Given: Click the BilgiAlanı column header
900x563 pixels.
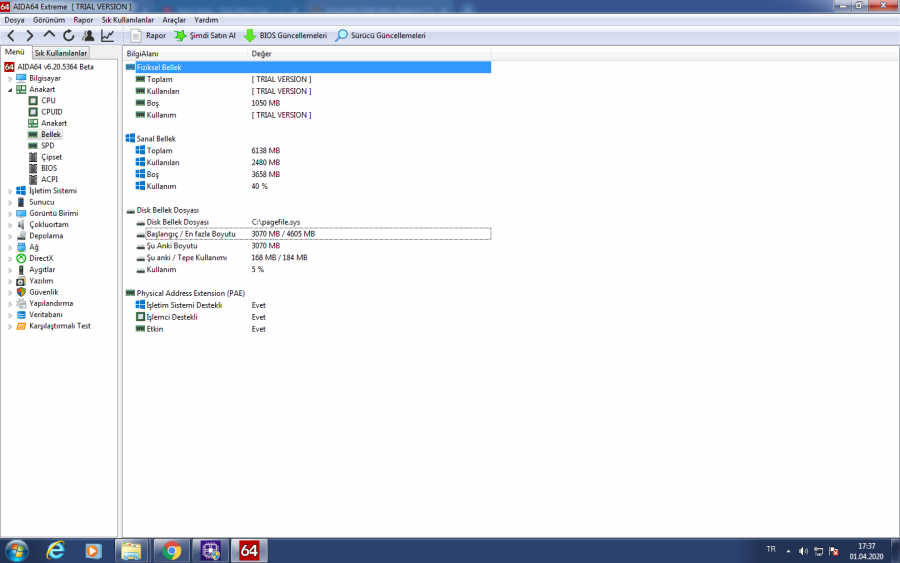Looking at the screenshot, I should (x=185, y=54).
